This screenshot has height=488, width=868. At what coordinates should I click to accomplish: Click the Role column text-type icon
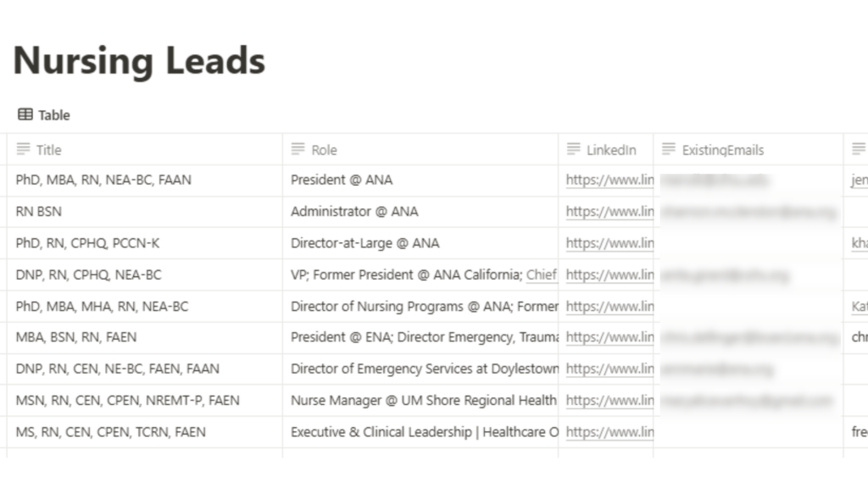[x=298, y=149]
